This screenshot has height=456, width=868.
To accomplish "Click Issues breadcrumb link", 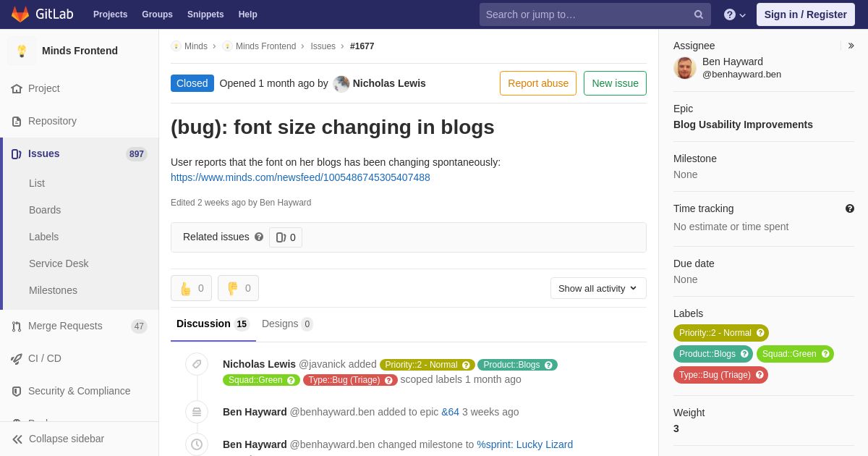I will coord(323,46).
